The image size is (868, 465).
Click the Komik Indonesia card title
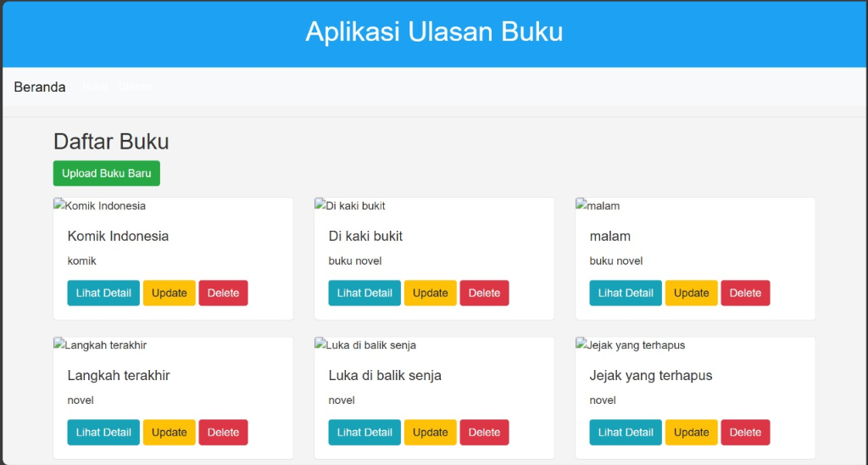[x=118, y=236]
